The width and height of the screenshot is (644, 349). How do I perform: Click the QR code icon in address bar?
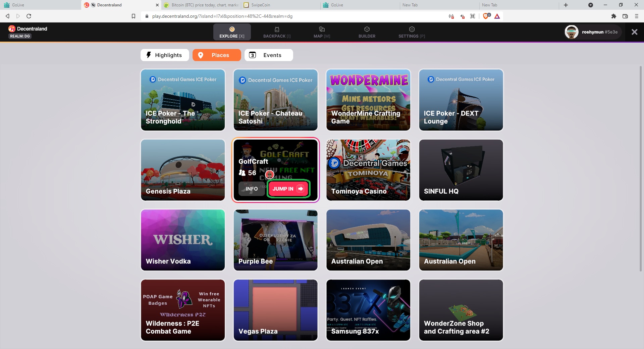[x=473, y=16]
